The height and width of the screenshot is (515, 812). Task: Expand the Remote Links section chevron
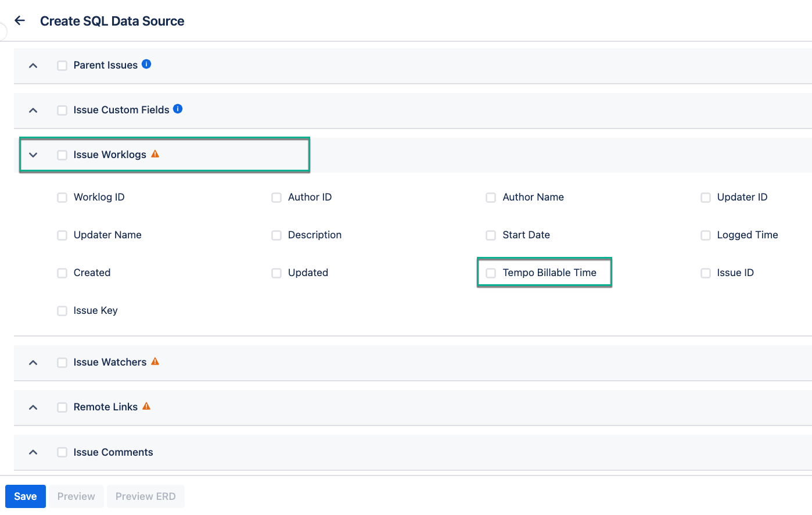[x=33, y=407]
